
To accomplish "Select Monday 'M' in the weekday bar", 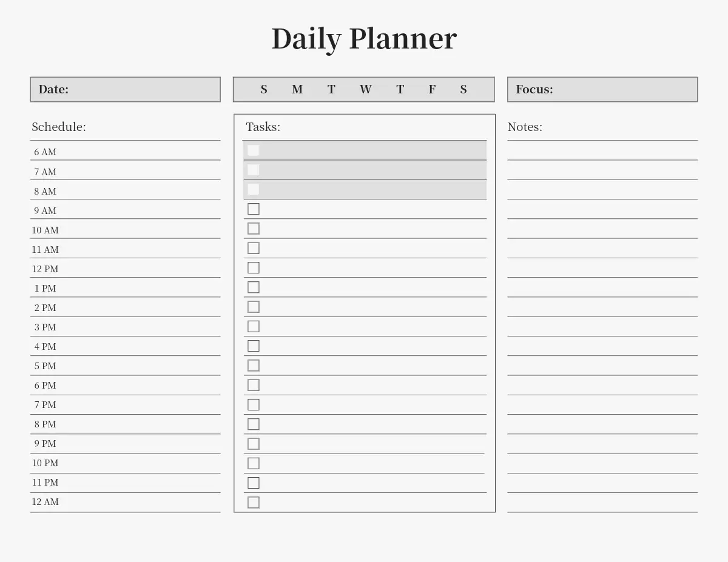I will 297,89.
